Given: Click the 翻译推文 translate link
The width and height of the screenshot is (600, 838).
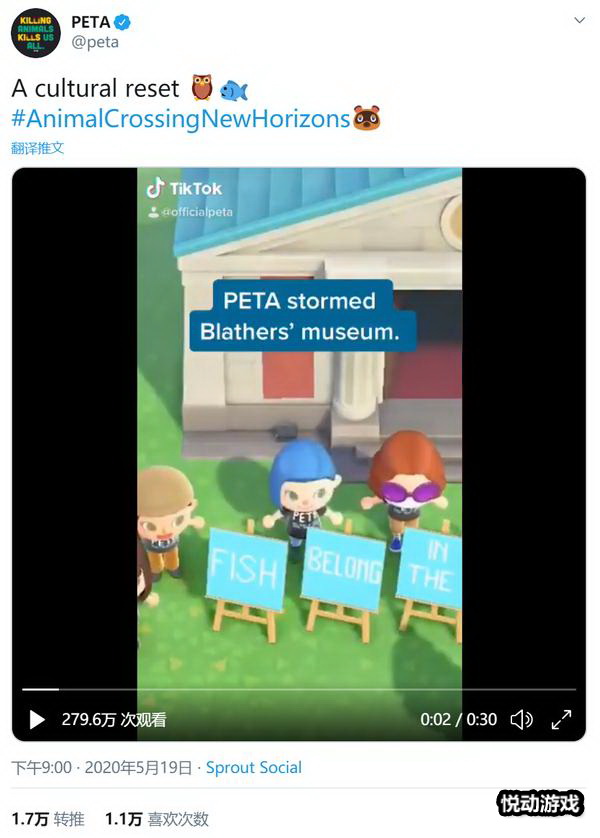Looking at the screenshot, I should (x=37, y=148).
